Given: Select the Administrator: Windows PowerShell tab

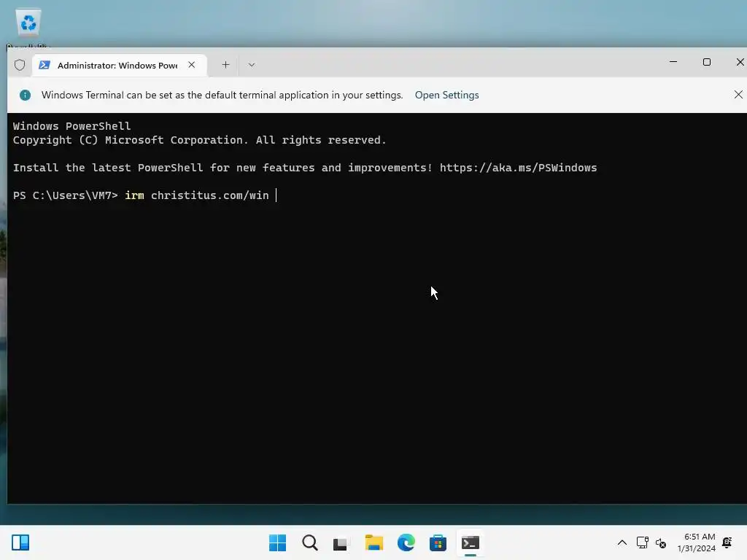Looking at the screenshot, I should (x=119, y=65).
